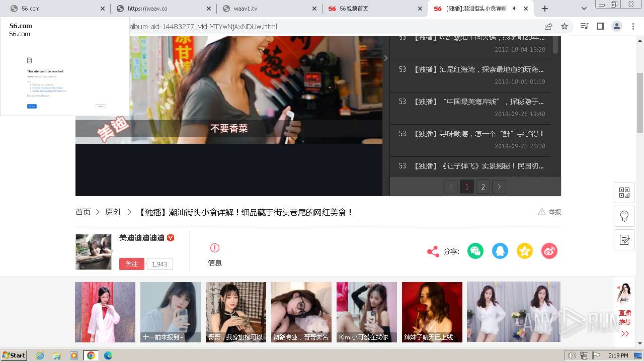Click the red share symbol icon
The width and height of the screenshot is (644, 362).
click(x=433, y=251)
